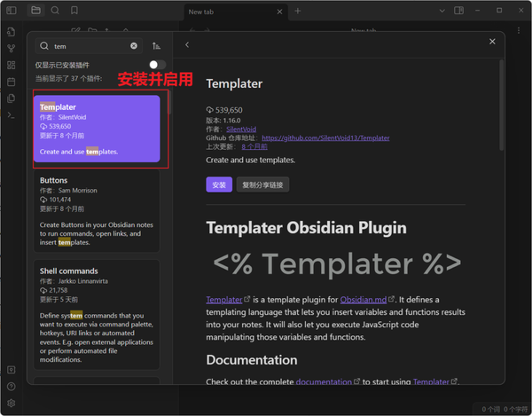Click the 8 个月前 last updated link
Viewport: 532px width, 416px height.
pyautogui.click(x=254, y=146)
